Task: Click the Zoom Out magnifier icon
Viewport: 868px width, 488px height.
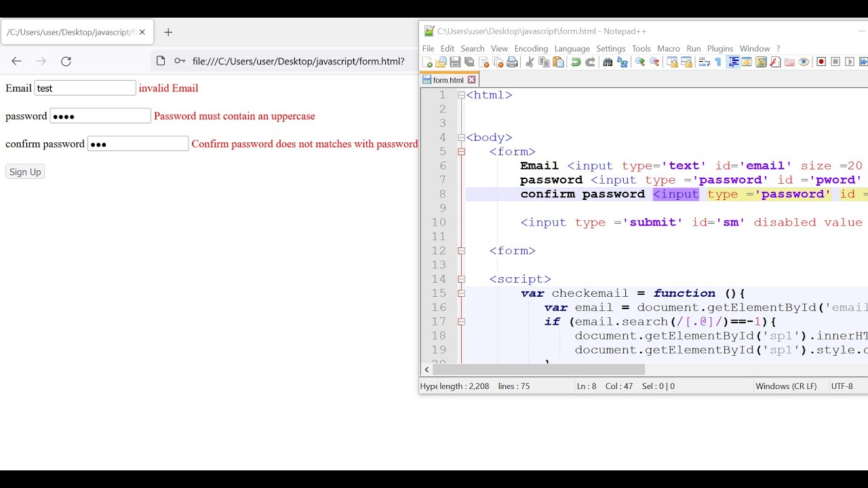Action: (x=654, y=62)
